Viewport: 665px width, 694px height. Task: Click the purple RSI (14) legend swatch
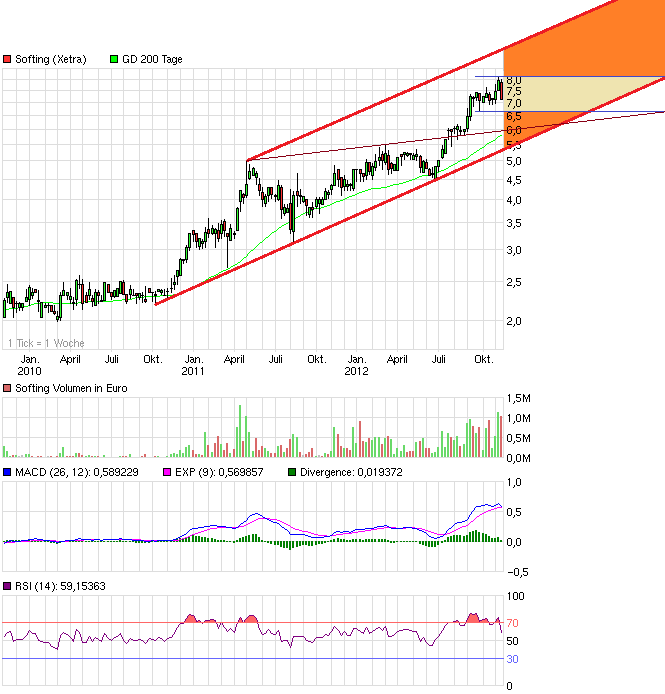(7, 586)
